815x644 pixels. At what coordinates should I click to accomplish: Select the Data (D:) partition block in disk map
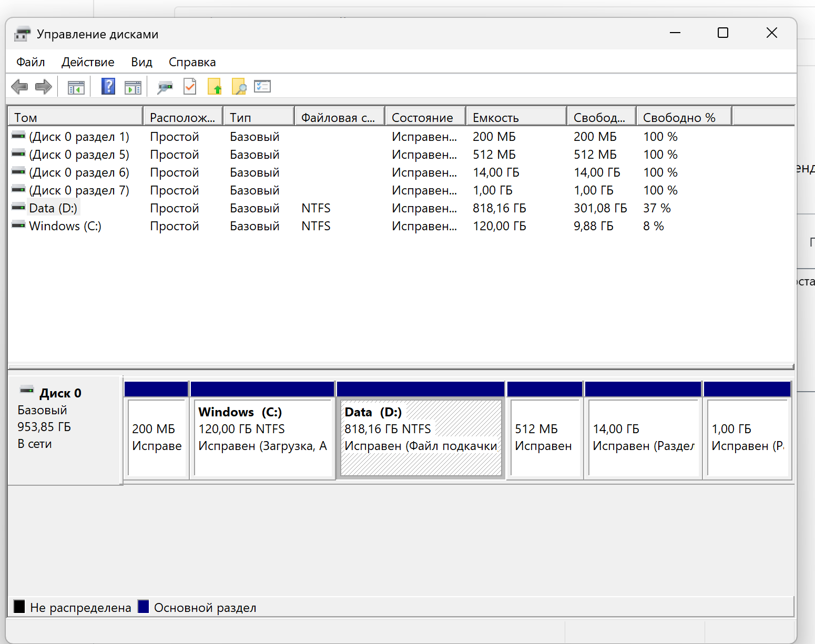tap(421, 431)
